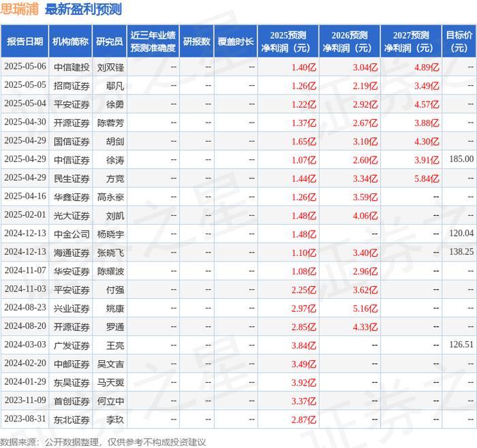This screenshot has height=448, width=477.
Task: Click the 5.16亿 forecast value
Action: [x=365, y=308]
